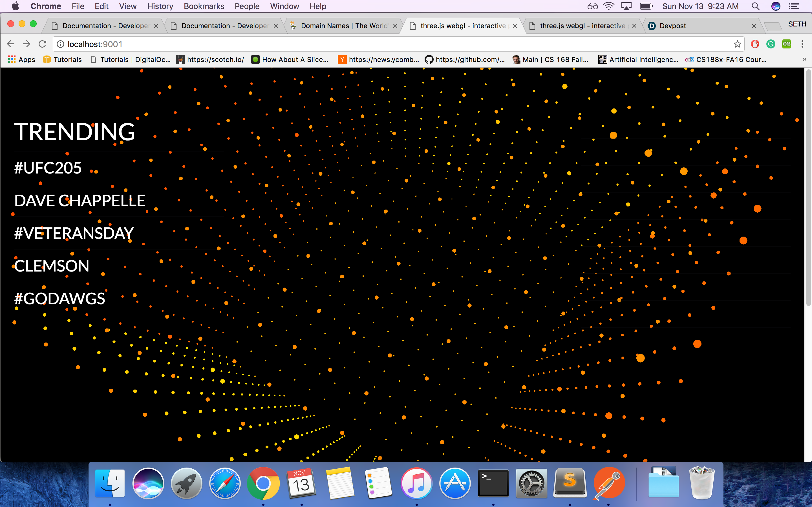Image resolution: width=812 pixels, height=507 pixels.
Task: Toggle Wi-Fi menu in the menu bar
Action: 608,6
